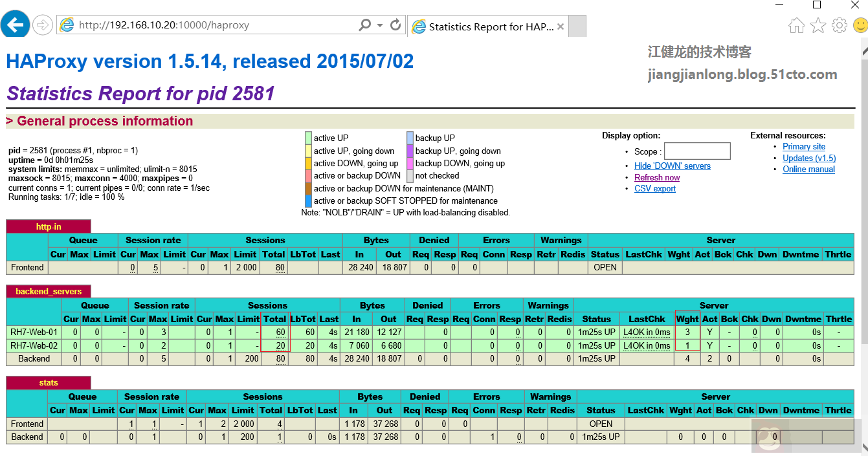This screenshot has height=456, width=868.
Task: Open Tools via the gear icon
Action: pyautogui.click(x=839, y=25)
